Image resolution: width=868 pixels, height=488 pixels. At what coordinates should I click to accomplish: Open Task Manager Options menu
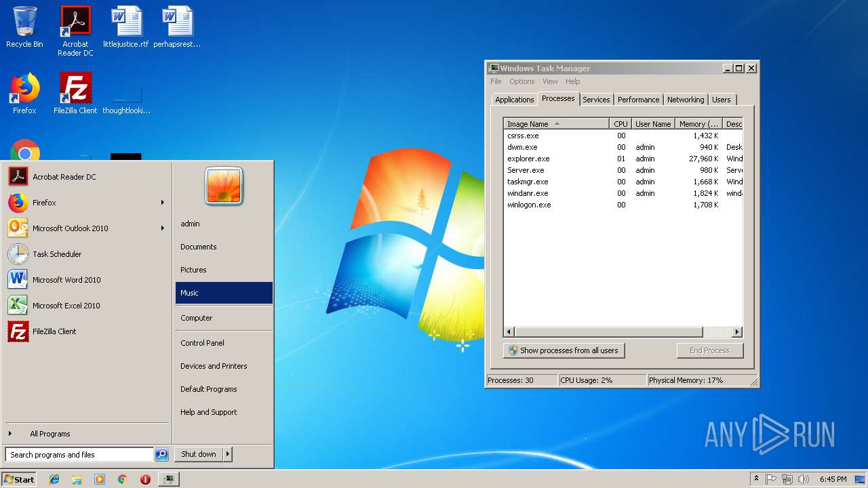tap(522, 81)
